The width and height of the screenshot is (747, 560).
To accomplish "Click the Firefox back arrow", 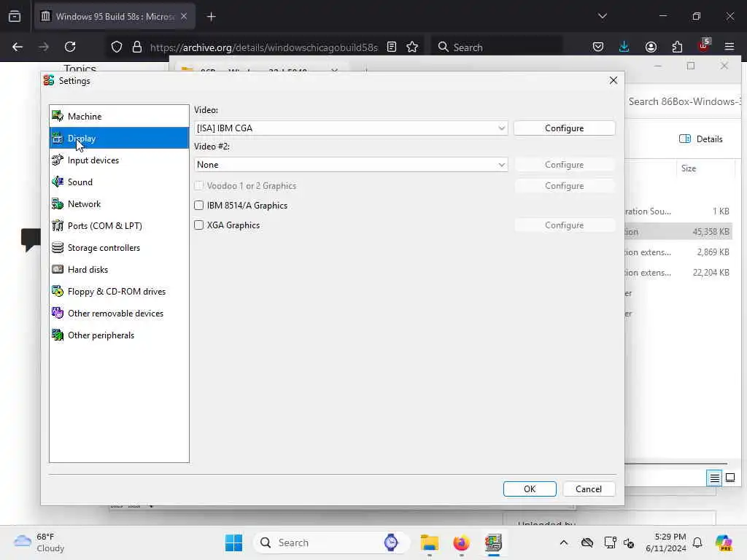I will [x=18, y=47].
